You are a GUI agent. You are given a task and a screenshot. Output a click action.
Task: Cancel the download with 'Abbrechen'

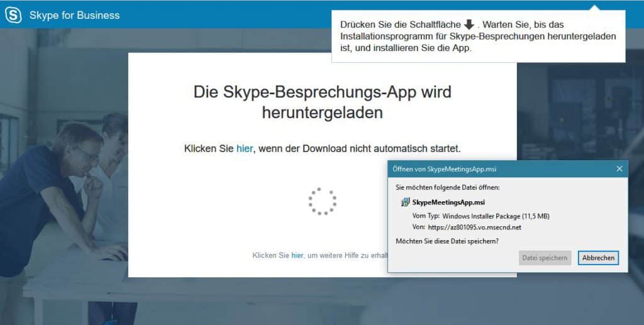[x=598, y=258]
